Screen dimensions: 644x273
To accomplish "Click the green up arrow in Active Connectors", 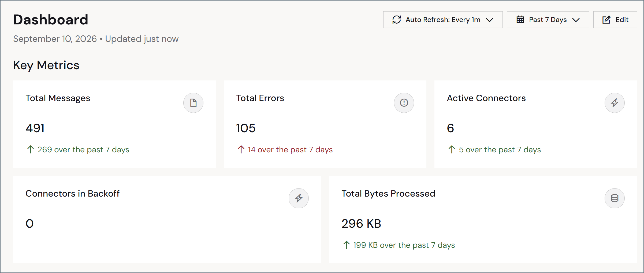I will (452, 149).
